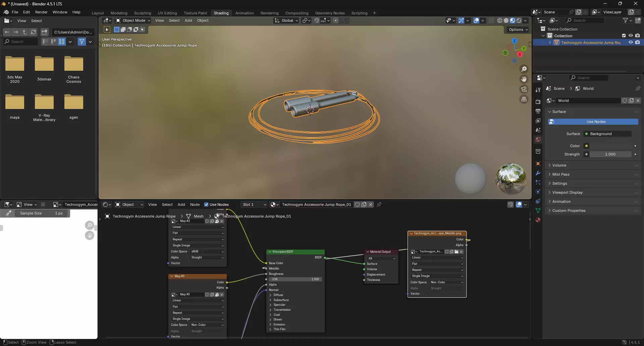Click the hand pan-view gizmo icon
644x346 pixels.
point(524,79)
